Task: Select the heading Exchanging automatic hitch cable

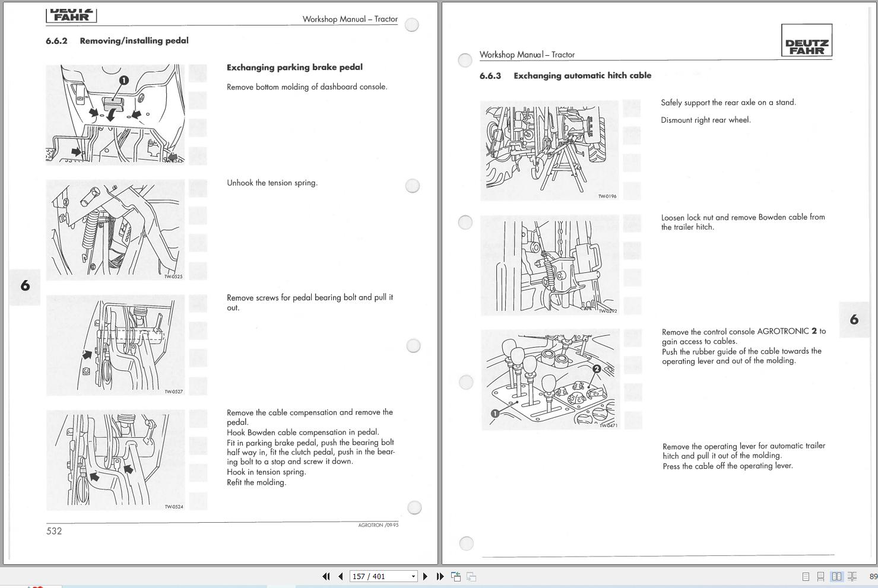Action: tap(582, 75)
